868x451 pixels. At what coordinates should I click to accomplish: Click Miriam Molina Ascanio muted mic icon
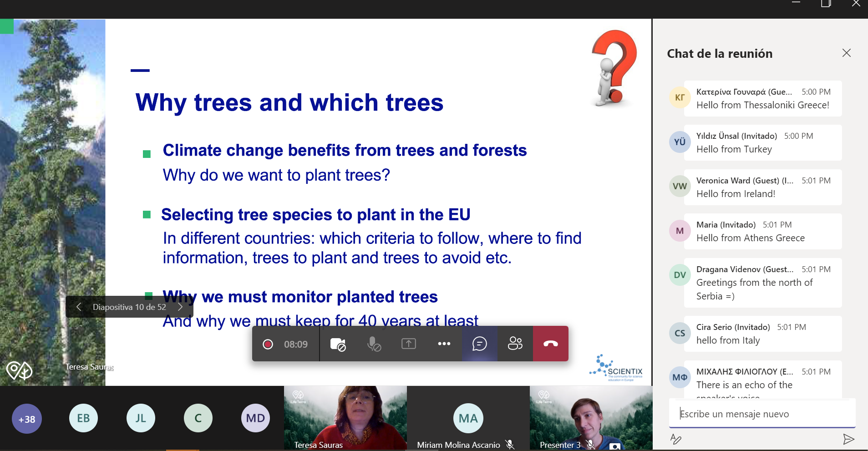pyautogui.click(x=510, y=445)
